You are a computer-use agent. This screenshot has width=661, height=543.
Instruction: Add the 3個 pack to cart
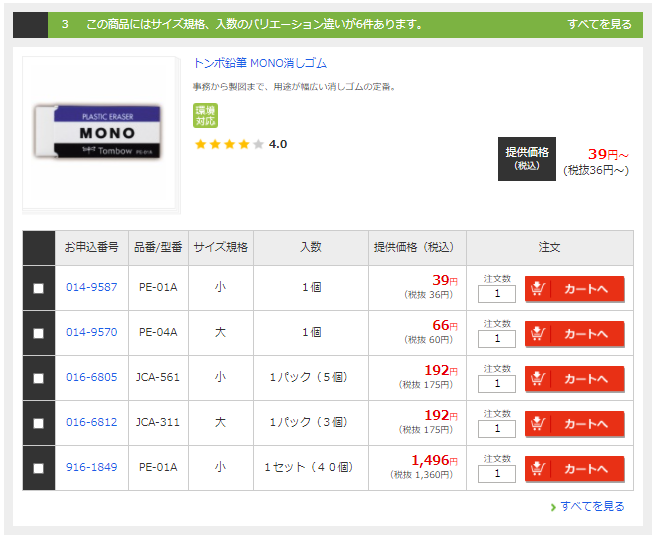(x=575, y=424)
